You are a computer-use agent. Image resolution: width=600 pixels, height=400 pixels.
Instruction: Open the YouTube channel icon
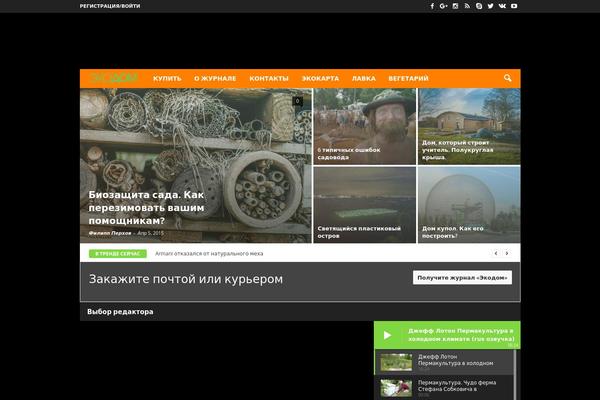pyautogui.click(x=514, y=6)
